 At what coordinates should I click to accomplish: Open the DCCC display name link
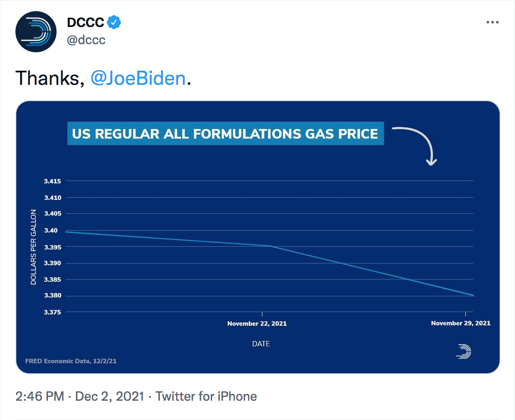click(86, 22)
